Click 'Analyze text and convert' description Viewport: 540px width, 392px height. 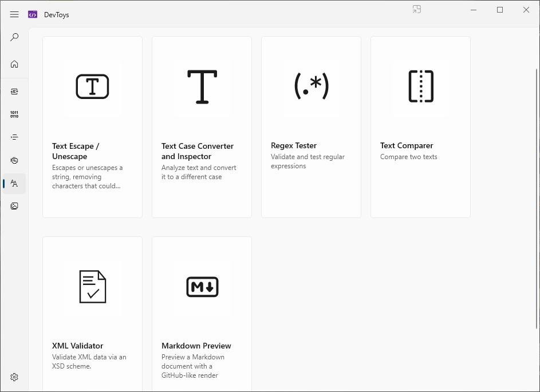click(199, 172)
